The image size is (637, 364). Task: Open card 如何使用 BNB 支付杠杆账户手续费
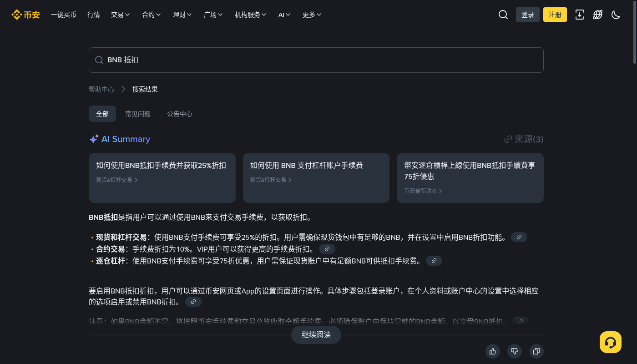click(316, 178)
